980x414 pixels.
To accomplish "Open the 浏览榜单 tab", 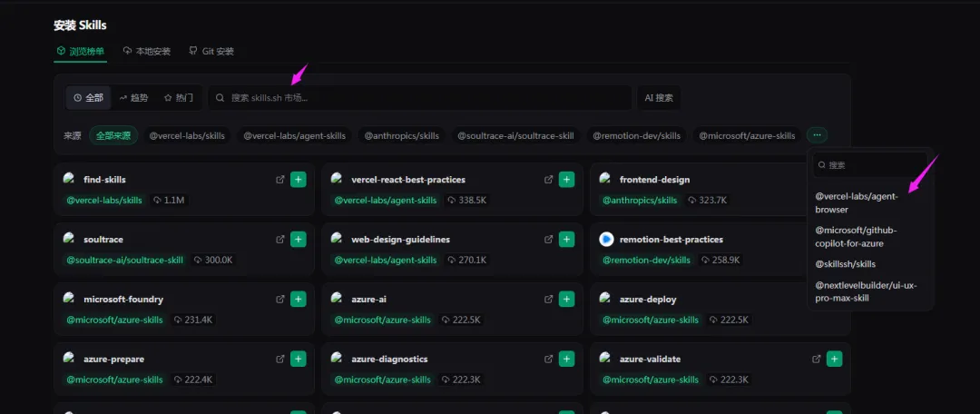I will click(x=81, y=51).
